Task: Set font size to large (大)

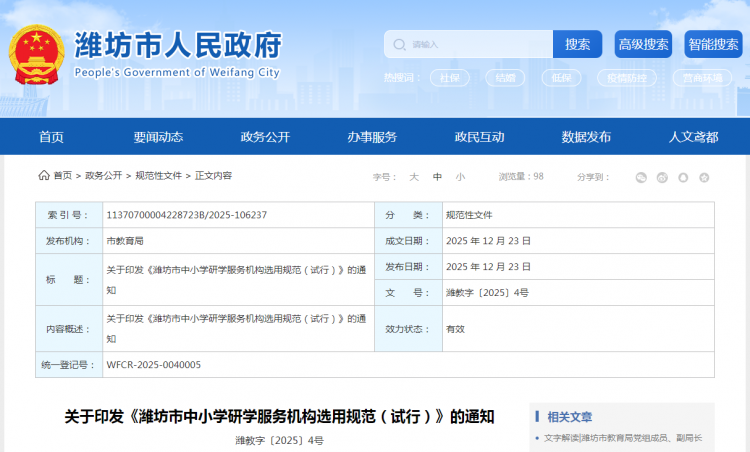Action: point(413,176)
